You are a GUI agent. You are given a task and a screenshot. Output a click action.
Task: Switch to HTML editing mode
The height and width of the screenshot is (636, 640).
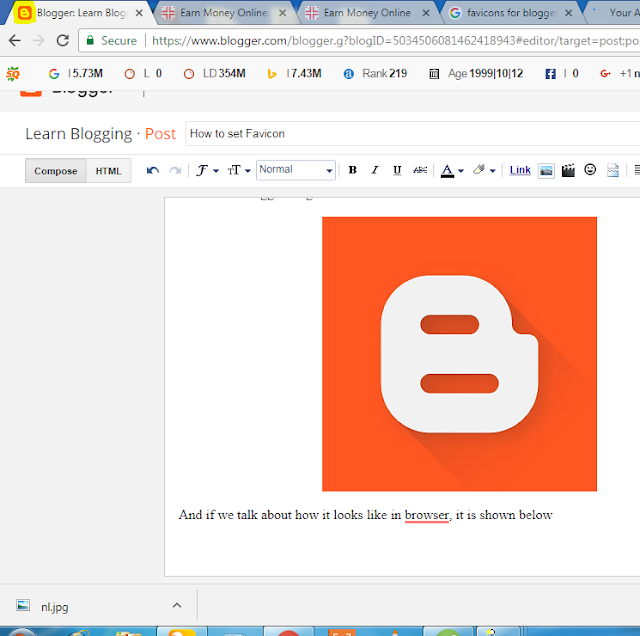(108, 171)
